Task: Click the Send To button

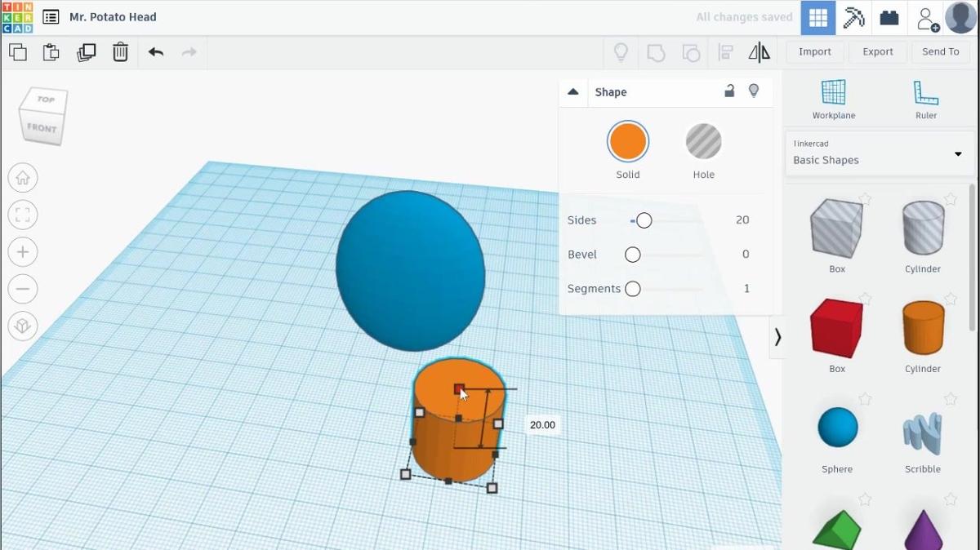Action: pos(941,52)
